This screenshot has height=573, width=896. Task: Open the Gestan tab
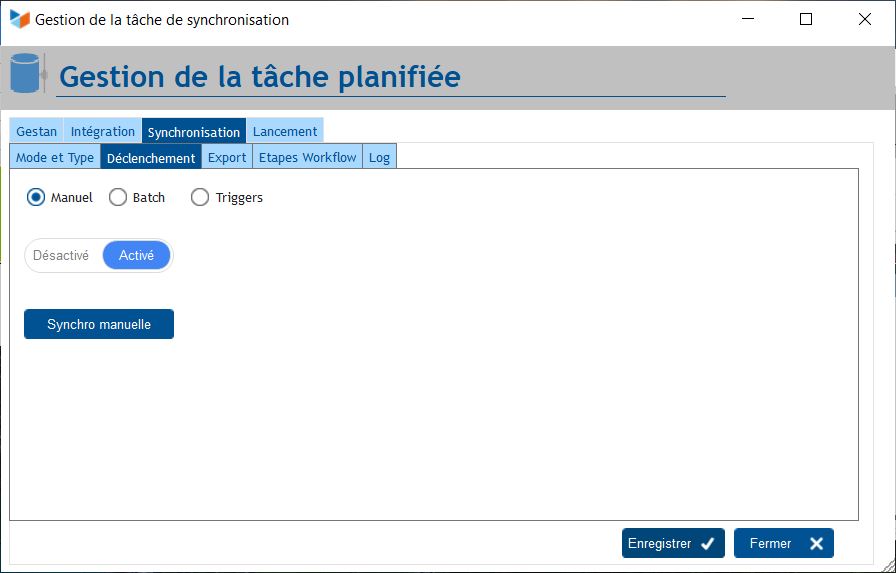click(x=37, y=131)
